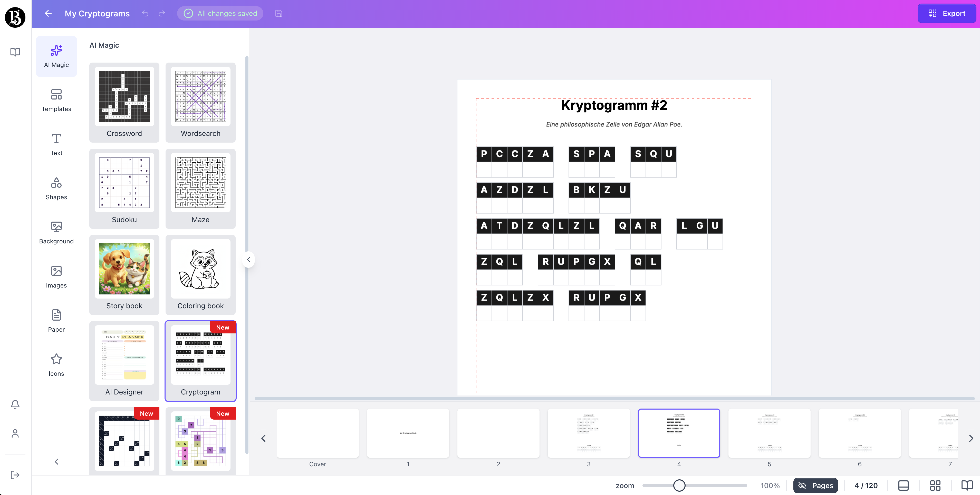Open the Text panel in sidebar
The image size is (980, 495).
coord(56,144)
